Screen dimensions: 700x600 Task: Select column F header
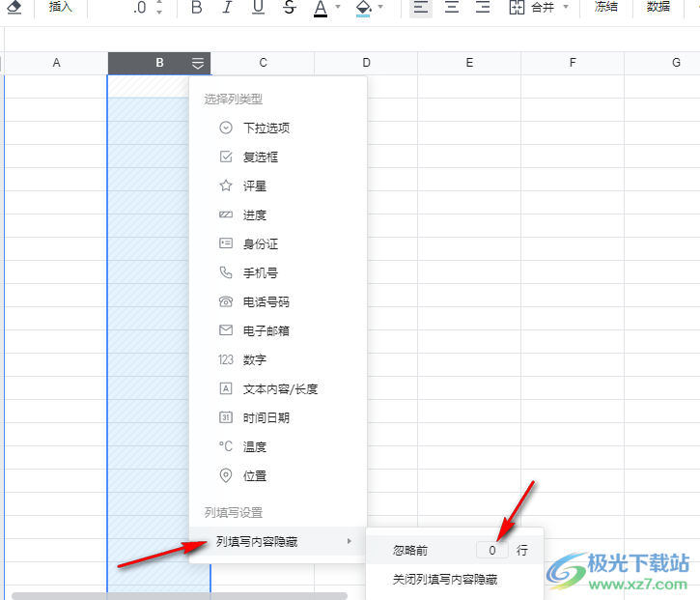[573, 63]
